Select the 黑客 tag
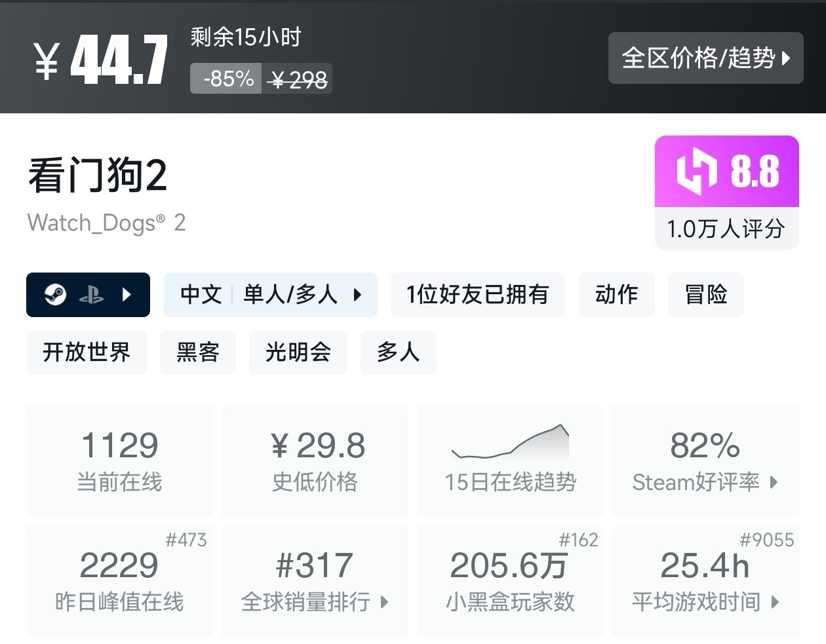Viewport: 826px width, 644px height. pos(198,352)
